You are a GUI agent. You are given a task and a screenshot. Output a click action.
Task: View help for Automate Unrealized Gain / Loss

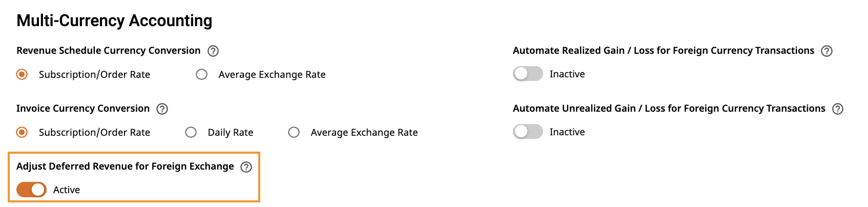click(x=838, y=109)
